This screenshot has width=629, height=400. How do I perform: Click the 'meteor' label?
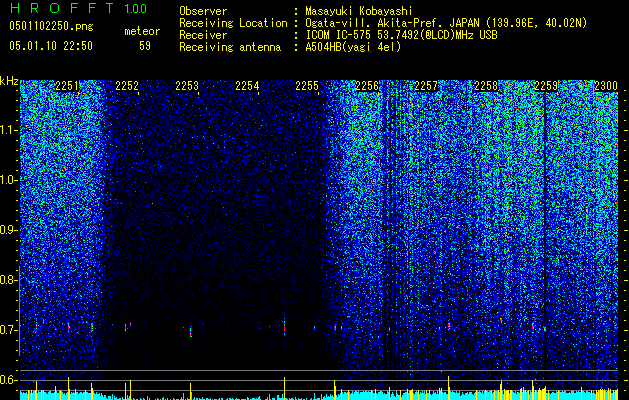coord(142,31)
